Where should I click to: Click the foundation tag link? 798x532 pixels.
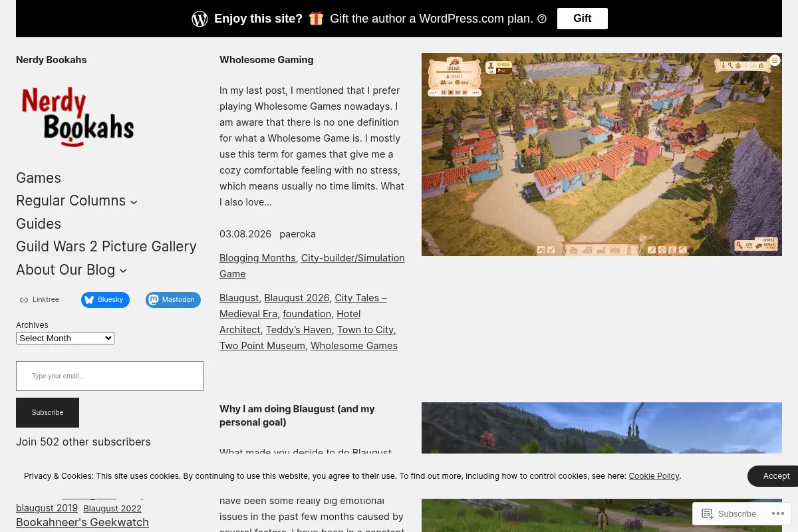[x=307, y=314]
